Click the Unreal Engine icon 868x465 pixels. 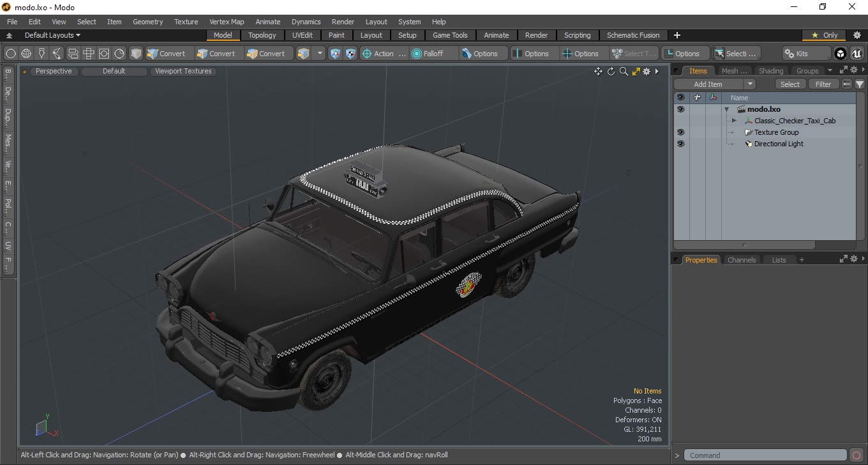[x=857, y=54]
